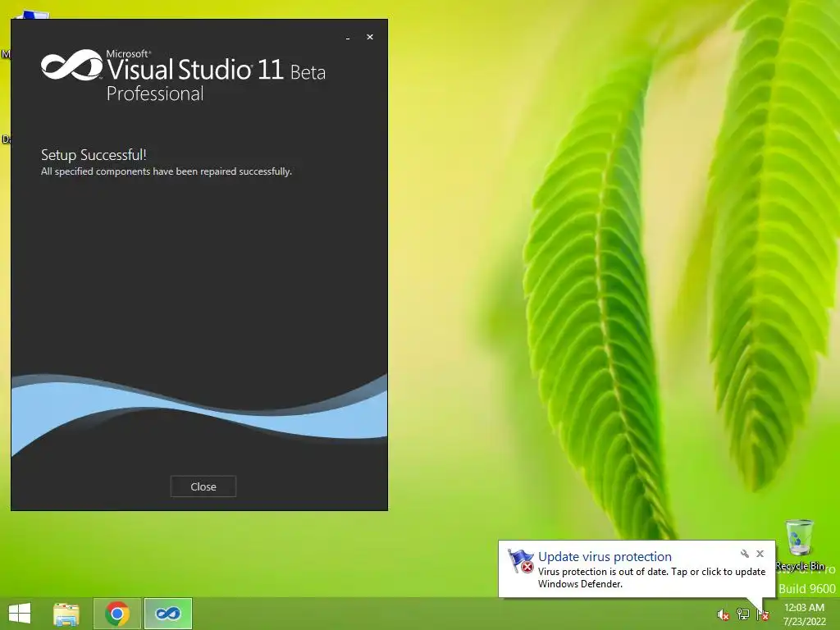Open the Recycle Bin desktop icon
This screenshot has height=630, width=840.
(x=799, y=545)
